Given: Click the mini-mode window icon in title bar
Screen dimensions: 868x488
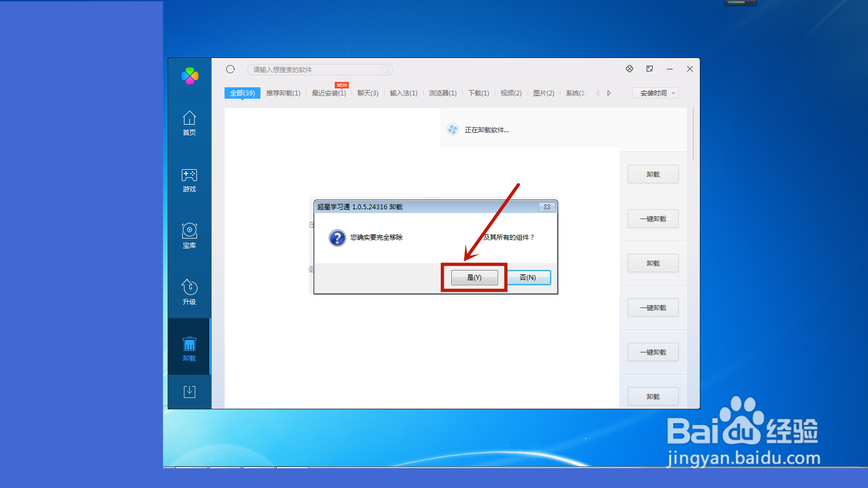Looking at the screenshot, I should [x=649, y=69].
